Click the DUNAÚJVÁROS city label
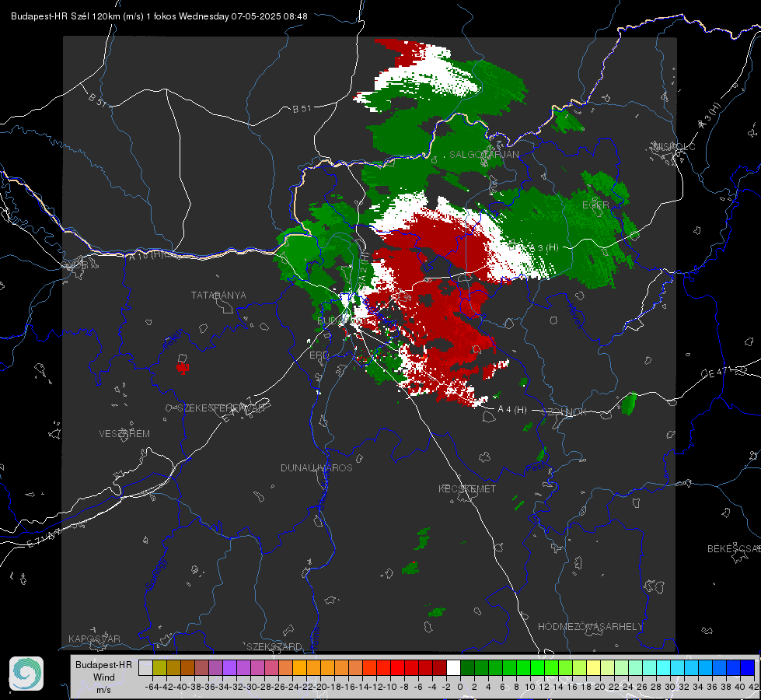The height and width of the screenshot is (700, 761). point(316,467)
